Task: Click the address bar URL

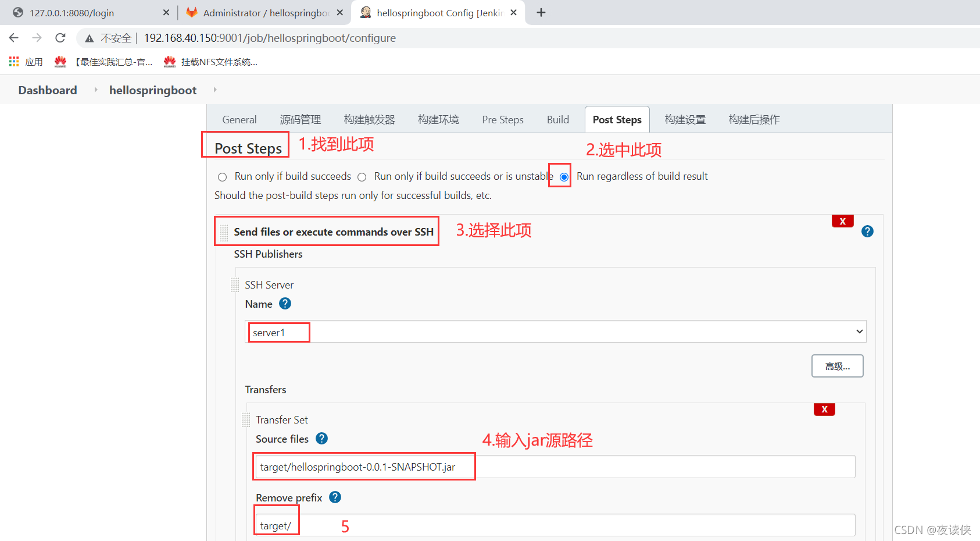Action: pyautogui.click(x=270, y=38)
